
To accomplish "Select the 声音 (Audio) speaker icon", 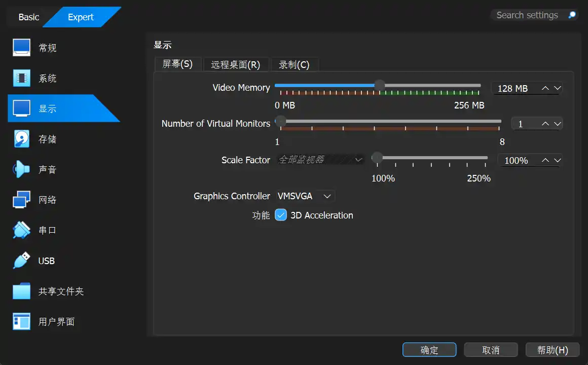I will click(x=22, y=169).
